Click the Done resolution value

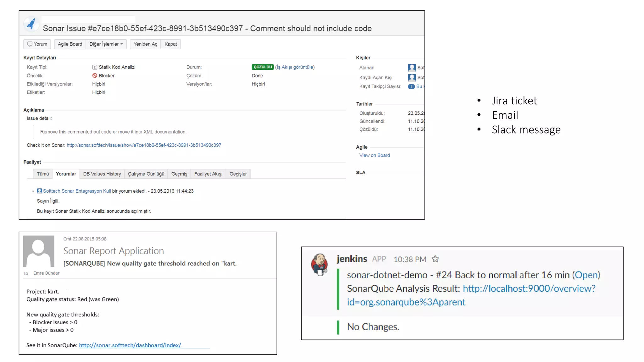(x=257, y=76)
